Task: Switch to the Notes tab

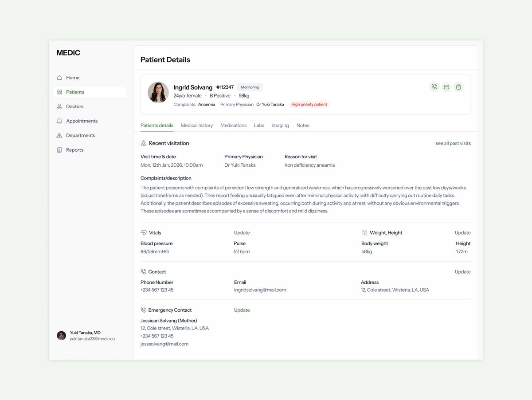Action: pos(303,125)
